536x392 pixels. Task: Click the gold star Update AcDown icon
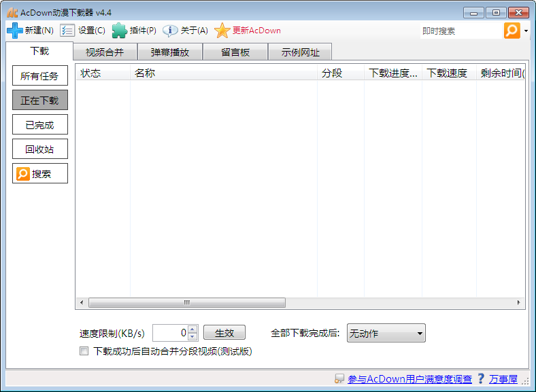click(222, 31)
